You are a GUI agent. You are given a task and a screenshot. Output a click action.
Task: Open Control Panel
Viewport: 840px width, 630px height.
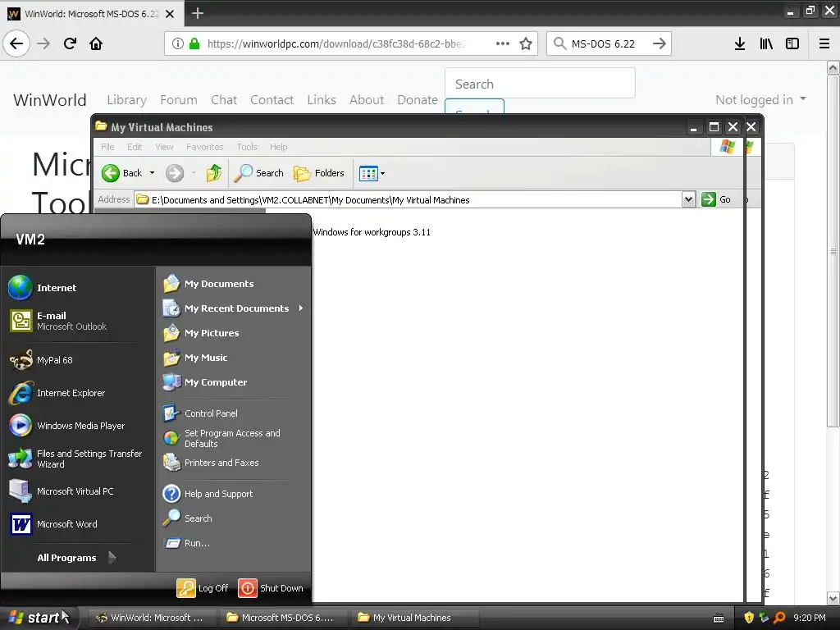(x=200, y=413)
